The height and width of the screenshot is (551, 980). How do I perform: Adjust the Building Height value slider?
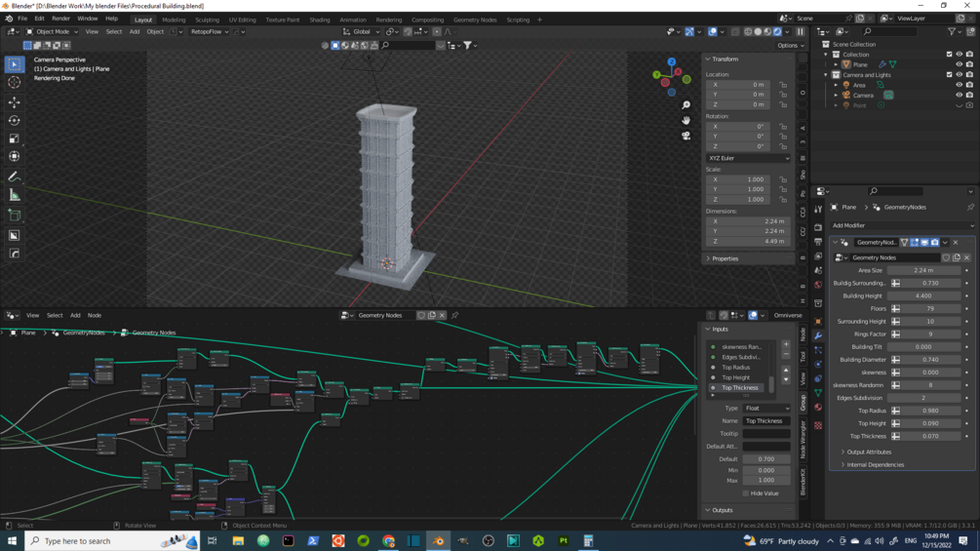(923, 295)
